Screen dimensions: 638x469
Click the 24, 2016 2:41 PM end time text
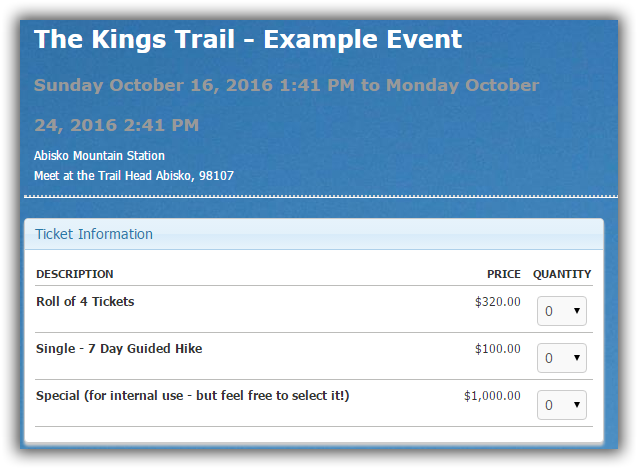tap(116, 125)
